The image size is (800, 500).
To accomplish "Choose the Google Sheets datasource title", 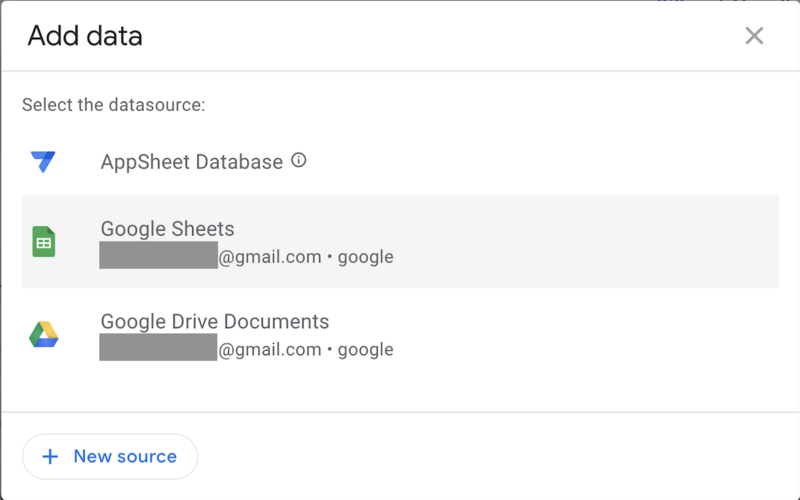I will [x=167, y=229].
